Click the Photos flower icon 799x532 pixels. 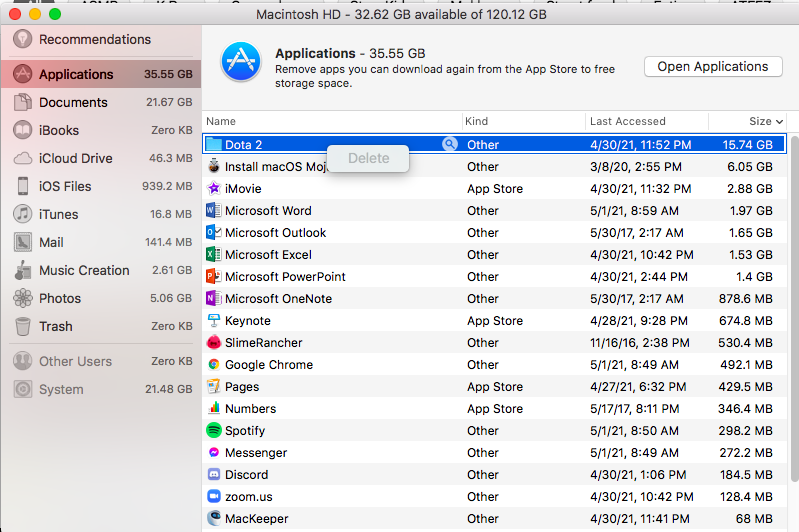coord(22,298)
